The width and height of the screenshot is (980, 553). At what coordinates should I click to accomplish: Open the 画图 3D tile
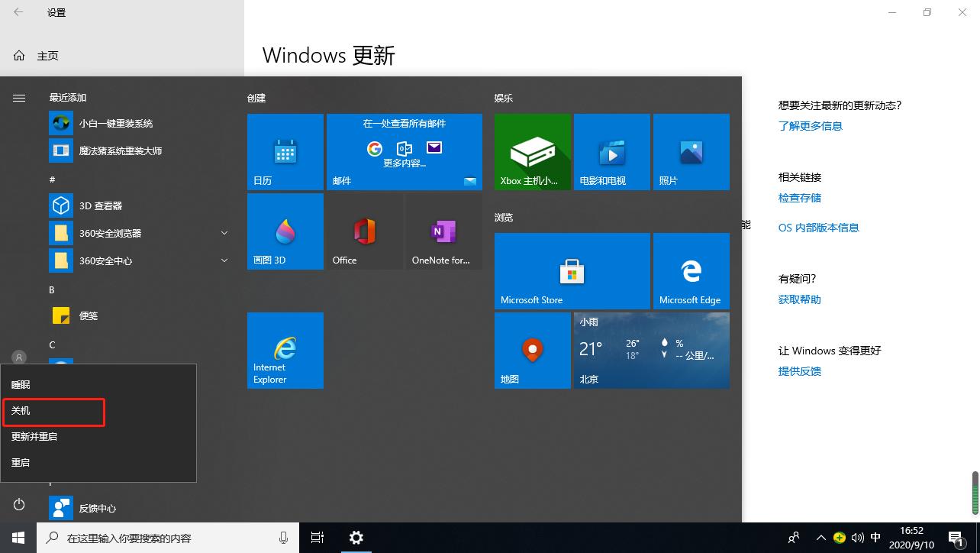(285, 231)
